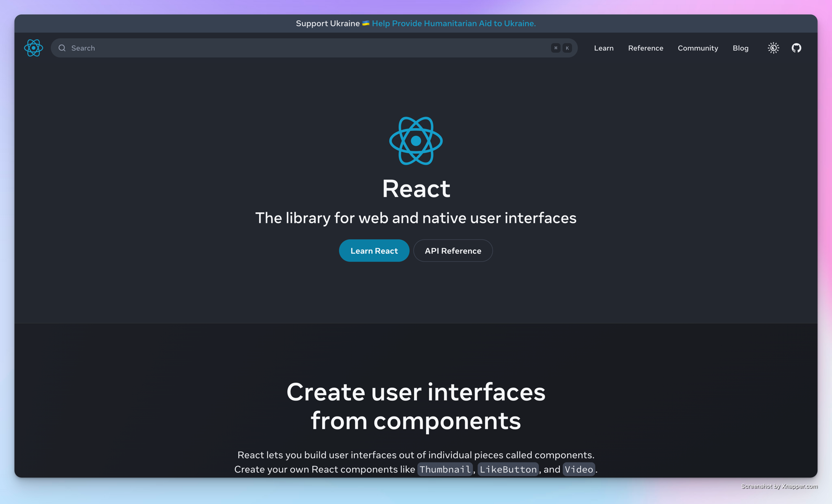This screenshot has width=832, height=504.
Task: Click the API Reference button
Action: [453, 251]
